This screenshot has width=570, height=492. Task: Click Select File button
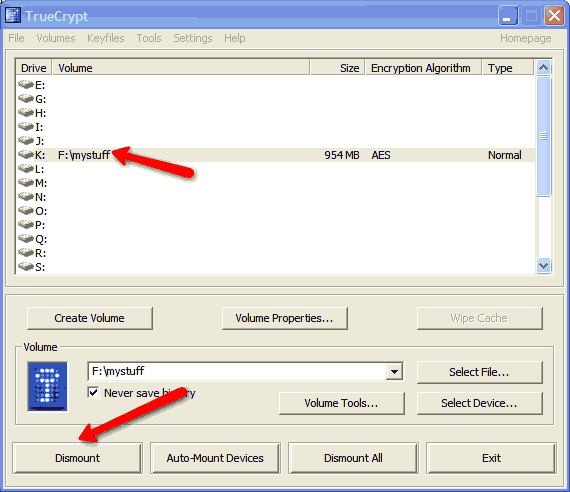[479, 372]
